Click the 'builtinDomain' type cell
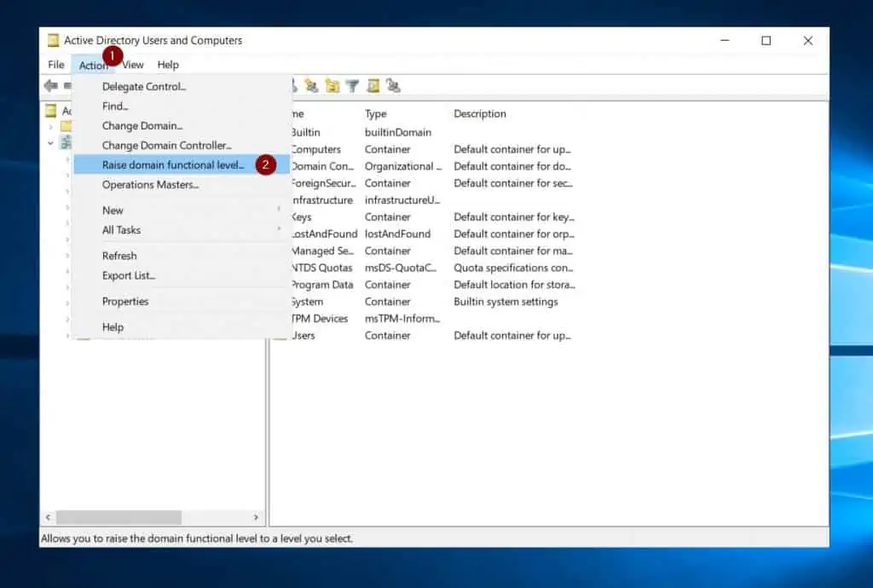This screenshot has height=588, width=873. point(397,132)
